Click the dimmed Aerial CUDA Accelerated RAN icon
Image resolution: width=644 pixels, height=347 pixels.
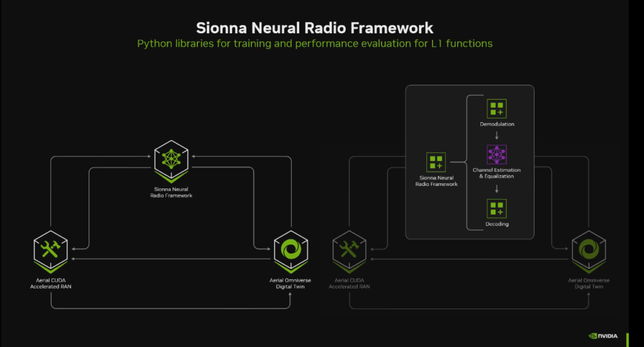(x=349, y=252)
